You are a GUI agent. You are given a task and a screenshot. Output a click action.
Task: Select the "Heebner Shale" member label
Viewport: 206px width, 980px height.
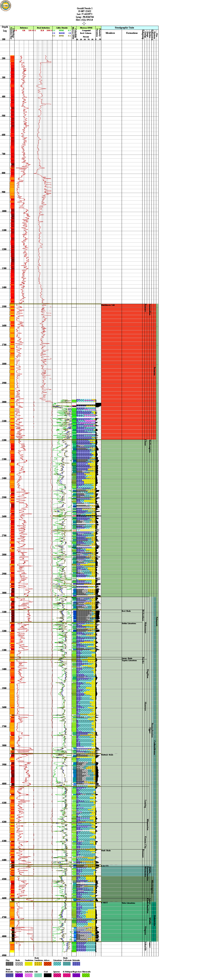(x=107, y=755)
